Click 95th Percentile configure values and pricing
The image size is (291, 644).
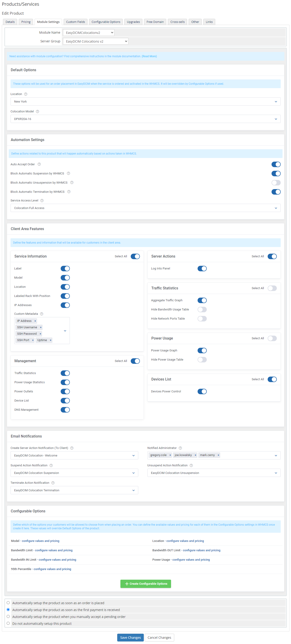pos(52,569)
